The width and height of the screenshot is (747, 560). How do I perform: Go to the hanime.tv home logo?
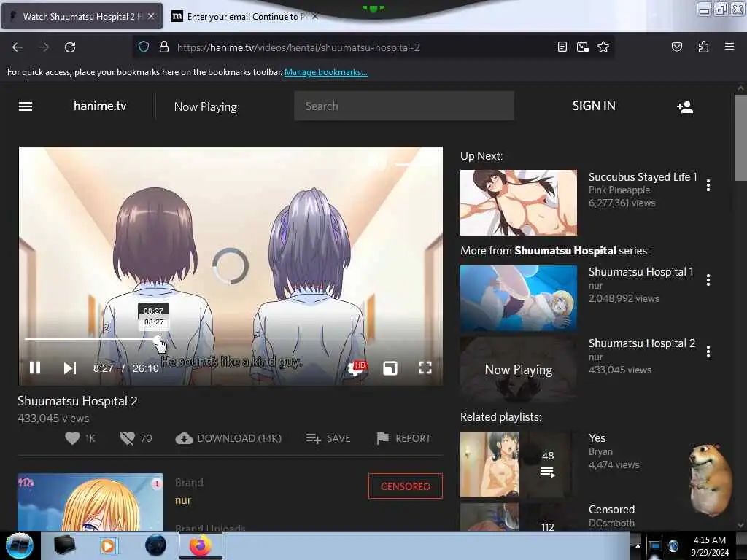pos(100,106)
